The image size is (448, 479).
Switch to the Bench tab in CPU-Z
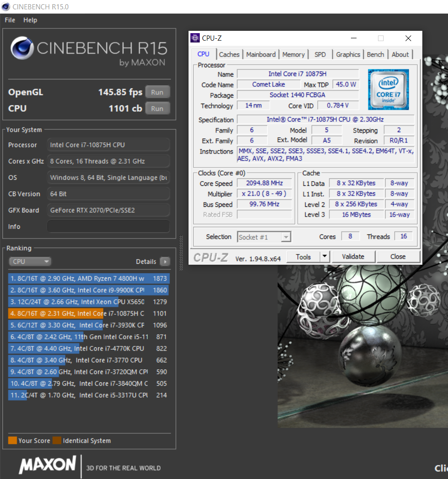pos(375,54)
